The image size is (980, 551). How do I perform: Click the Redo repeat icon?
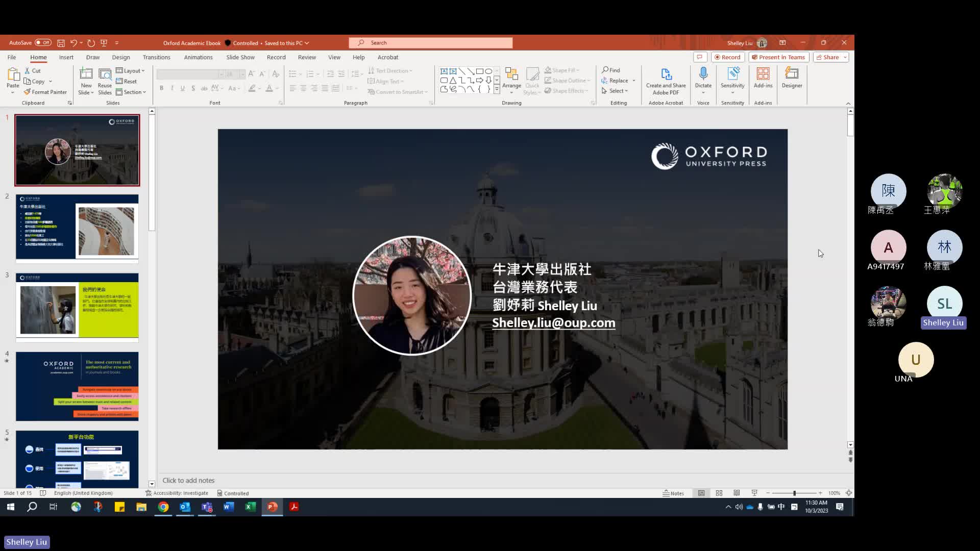click(x=91, y=43)
